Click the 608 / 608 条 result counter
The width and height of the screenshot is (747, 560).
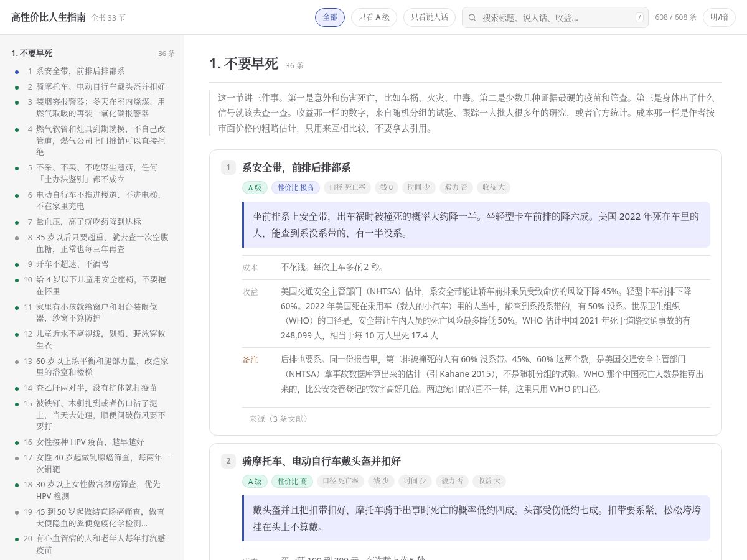(x=676, y=17)
